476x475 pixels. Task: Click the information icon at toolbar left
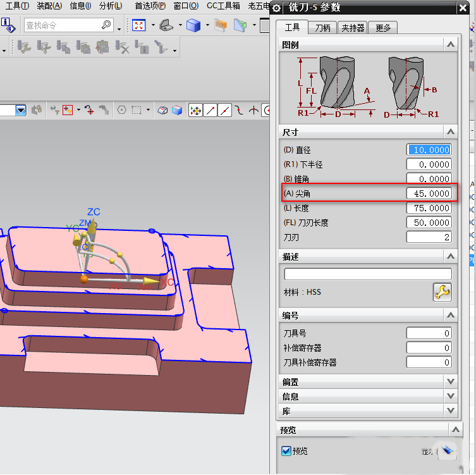coord(9,25)
